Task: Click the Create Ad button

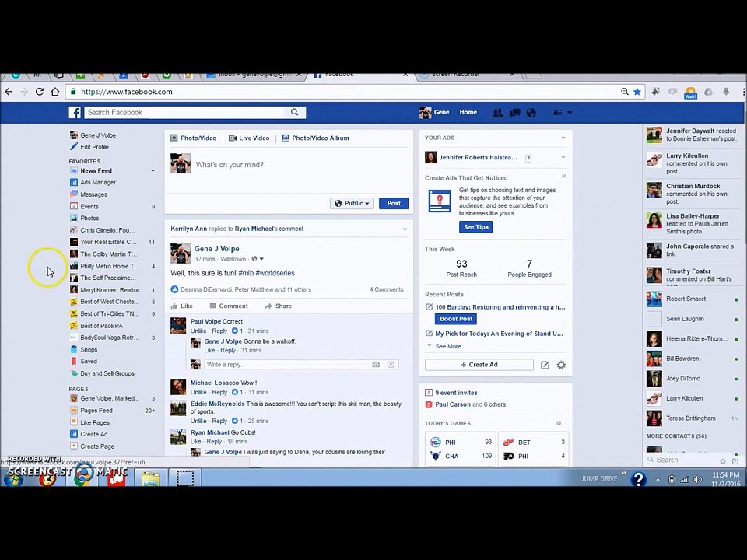Action: tap(479, 365)
